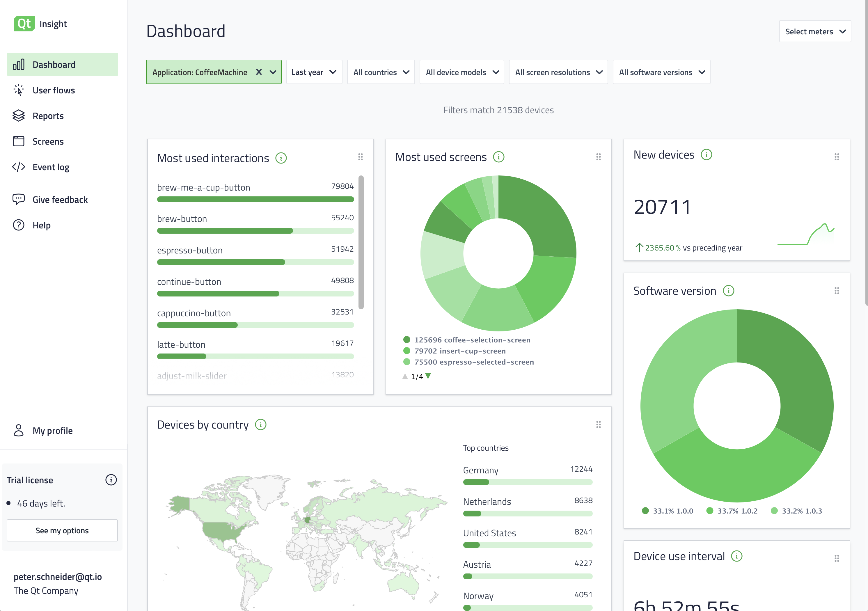Go to next page of screens legend

click(x=428, y=376)
